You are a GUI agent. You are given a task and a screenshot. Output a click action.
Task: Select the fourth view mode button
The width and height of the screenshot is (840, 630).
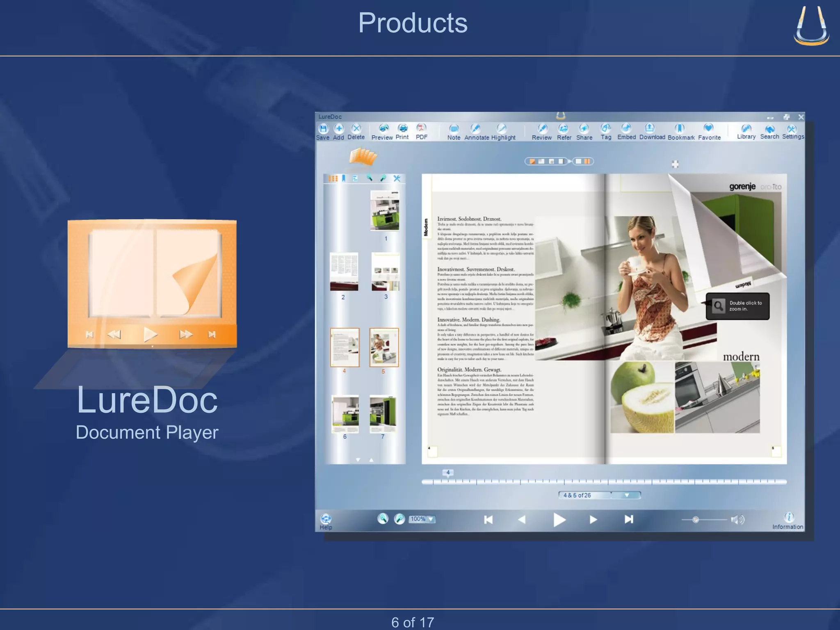click(561, 161)
